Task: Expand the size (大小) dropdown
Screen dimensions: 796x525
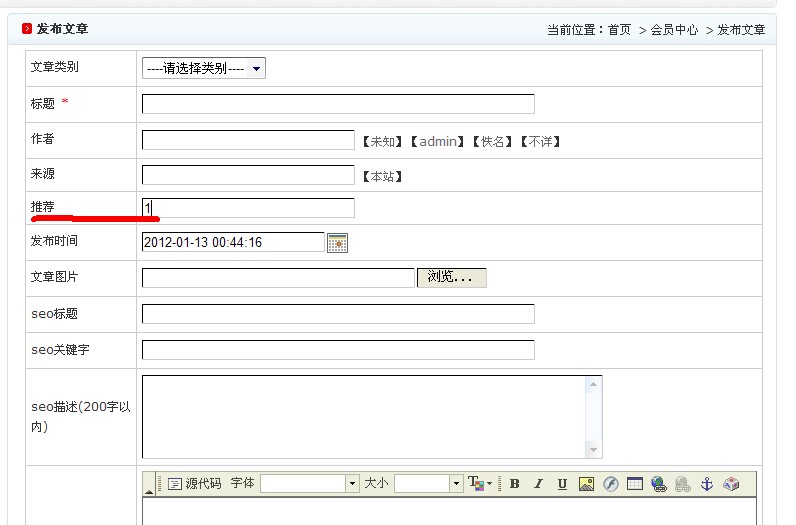Action: tap(456, 484)
